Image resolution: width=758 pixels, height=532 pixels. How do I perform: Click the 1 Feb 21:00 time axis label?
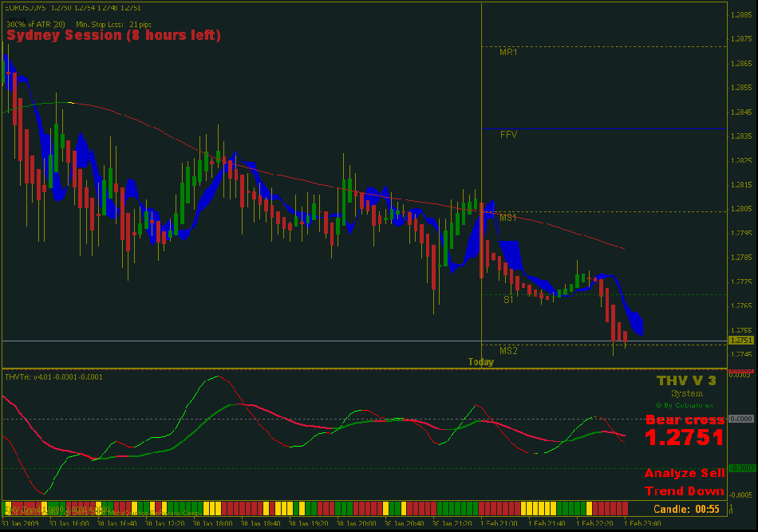tap(501, 524)
